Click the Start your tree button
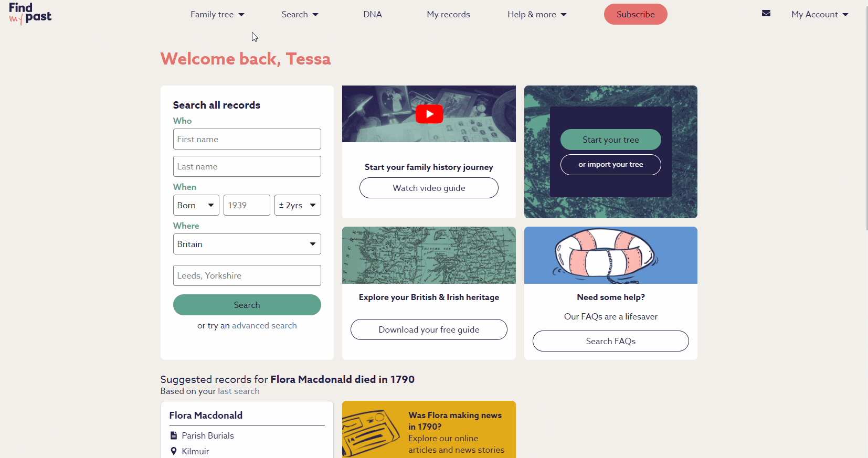The height and width of the screenshot is (458, 868). coord(611,140)
